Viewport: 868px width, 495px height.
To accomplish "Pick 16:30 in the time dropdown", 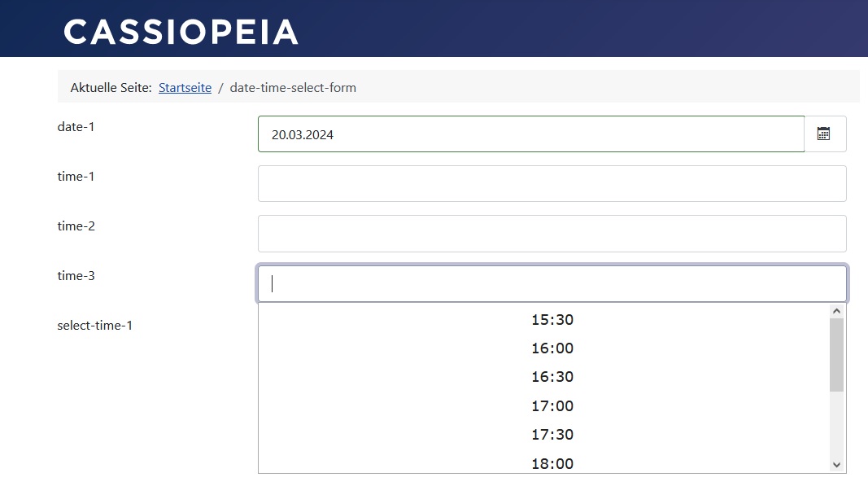I will pyautogui.click(x=552, y=377).
